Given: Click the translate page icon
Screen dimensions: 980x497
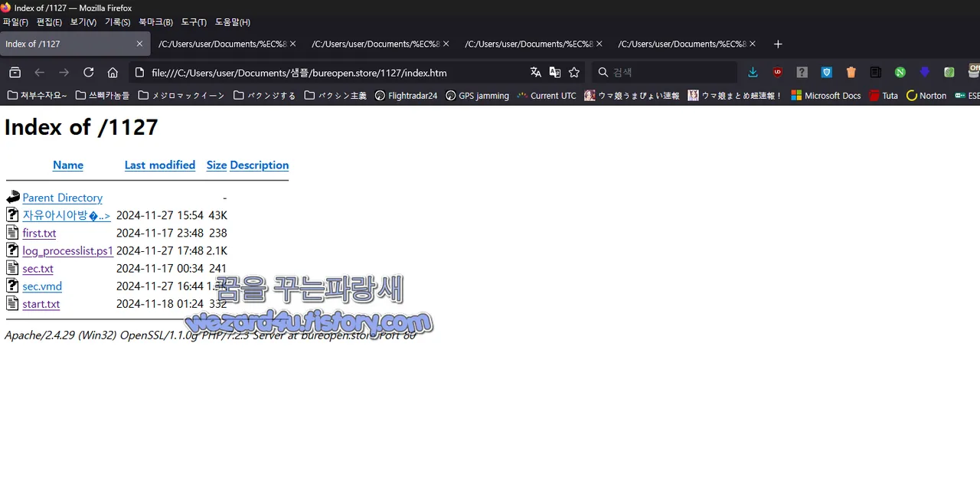Looking at the screenshot, I should (536, 73).
